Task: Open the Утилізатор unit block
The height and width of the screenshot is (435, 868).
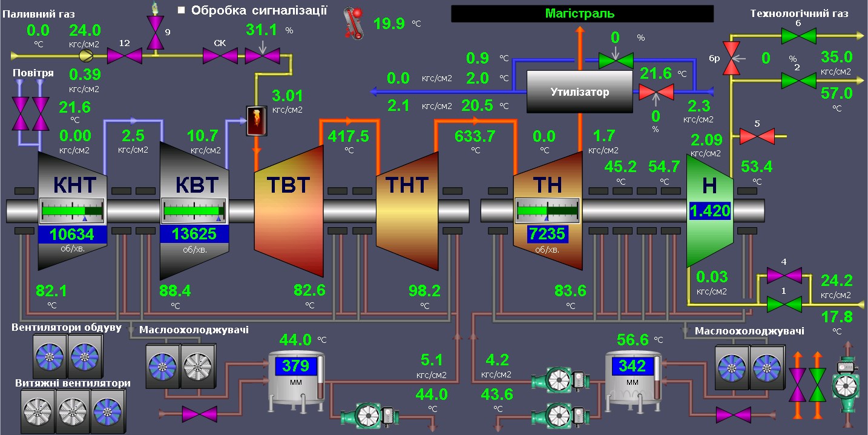Action: 579,92
